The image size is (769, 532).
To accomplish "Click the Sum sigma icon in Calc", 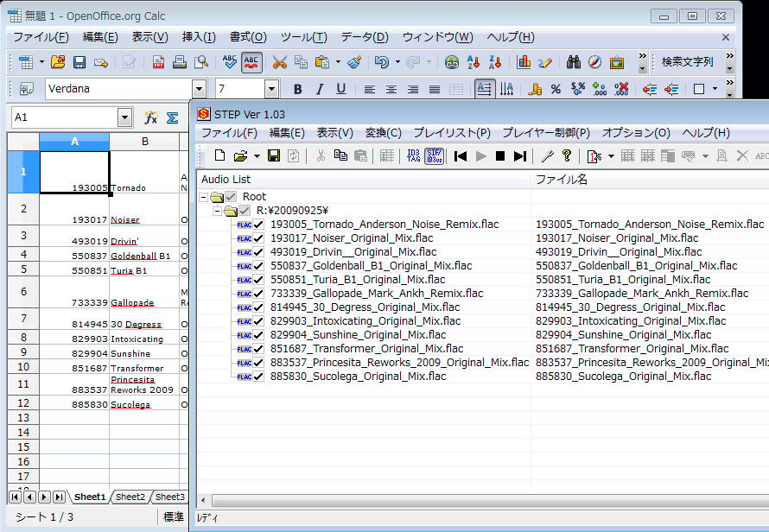I will [x=172, y=117].
